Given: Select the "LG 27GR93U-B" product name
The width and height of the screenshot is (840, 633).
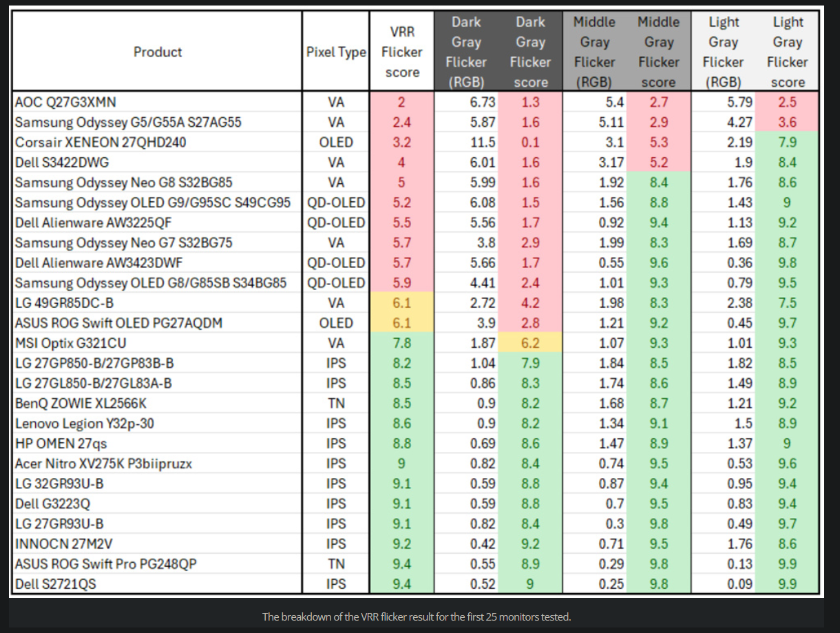Looking at the screenshot, I should tap(59, 523).
